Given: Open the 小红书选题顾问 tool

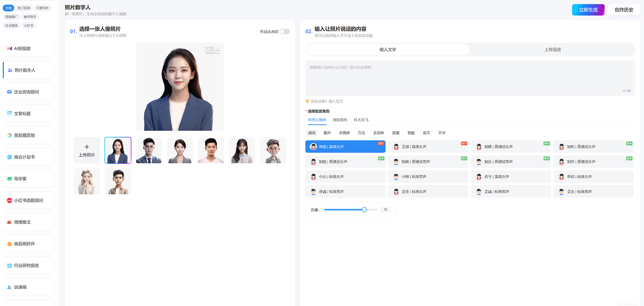Looking at the screenshot, I should click(28, 200).
